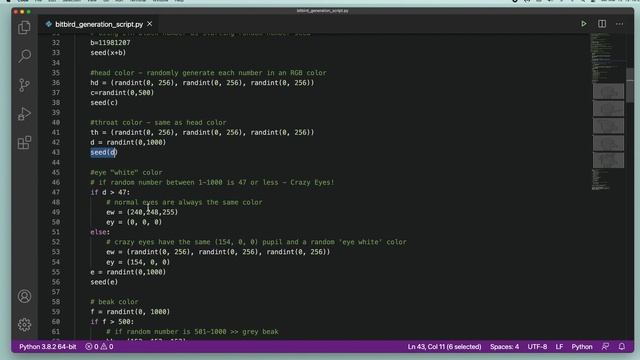
Task: Click the Python 3.8.2 64-bit interpreter selector
Action: click(48, 347)
